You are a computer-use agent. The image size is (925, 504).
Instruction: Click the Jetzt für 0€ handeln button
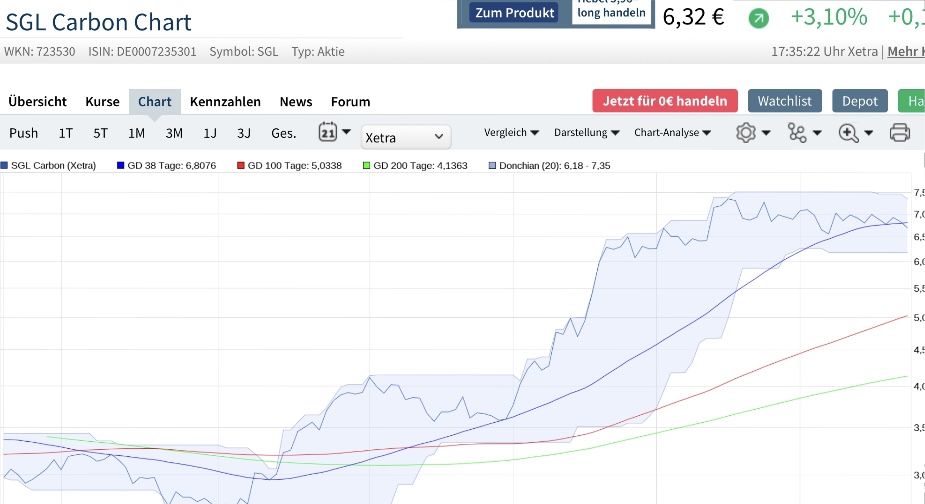pyautogui.click(x=665, y=101)
